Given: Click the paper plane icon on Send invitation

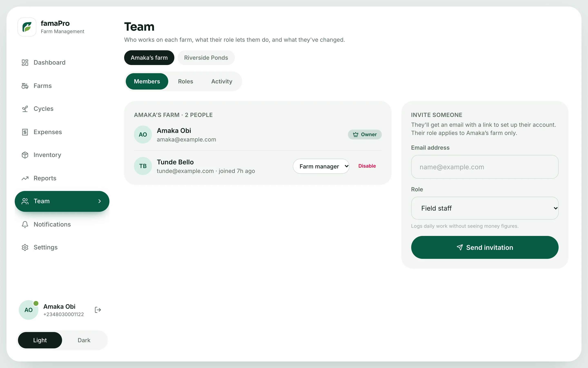Looking at the screenshot, I should click(x=460, y=248).
